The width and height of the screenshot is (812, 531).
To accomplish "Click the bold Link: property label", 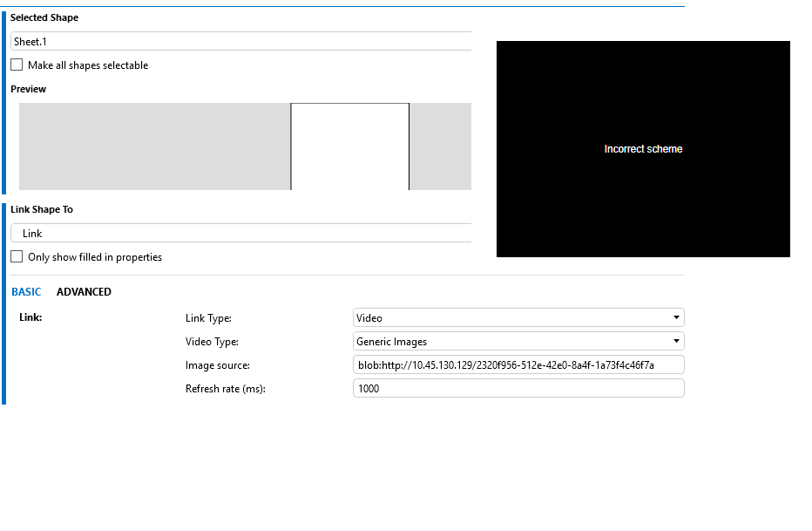I will pyautogui.click(x=30, y=317).
